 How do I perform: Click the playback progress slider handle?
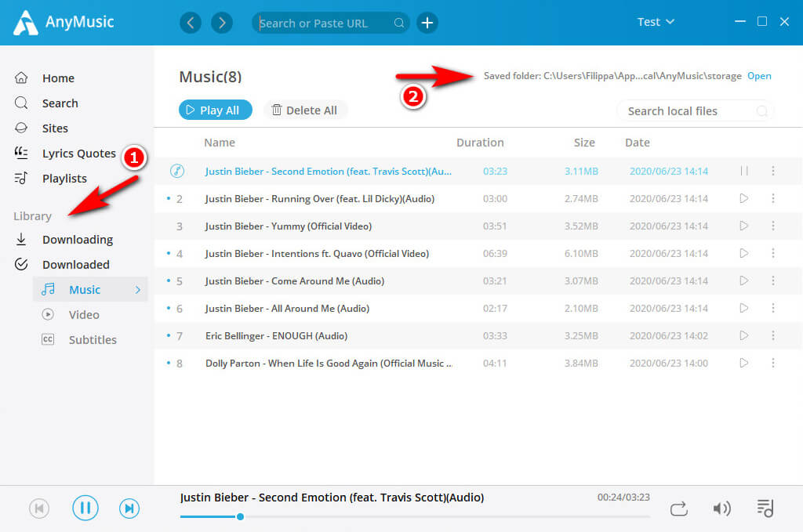pyautogui.click(x=240, y=516)
